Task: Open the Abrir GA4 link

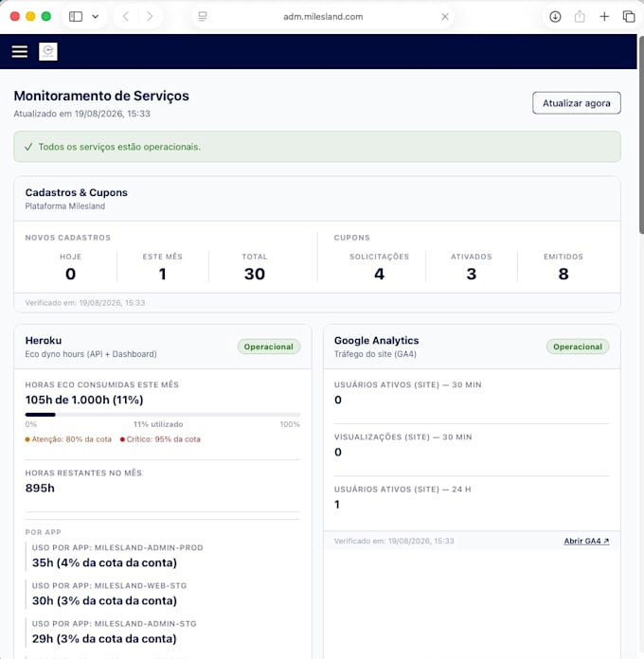Action: coord(586,541)
